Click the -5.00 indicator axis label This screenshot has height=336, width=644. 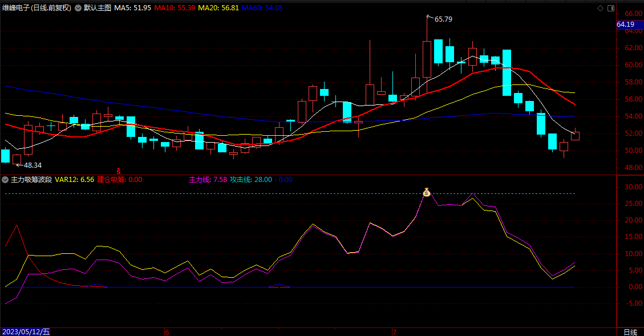point(634,303)
